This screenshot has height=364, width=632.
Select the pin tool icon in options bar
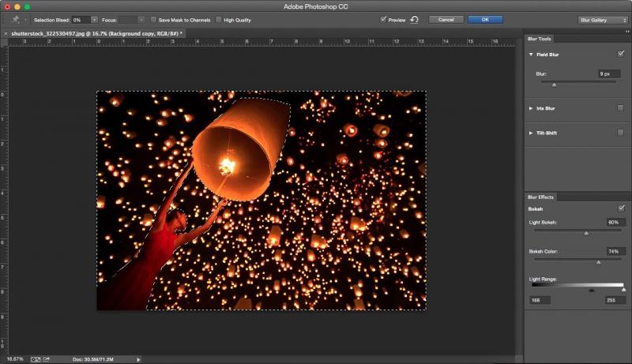click(14, 19)
